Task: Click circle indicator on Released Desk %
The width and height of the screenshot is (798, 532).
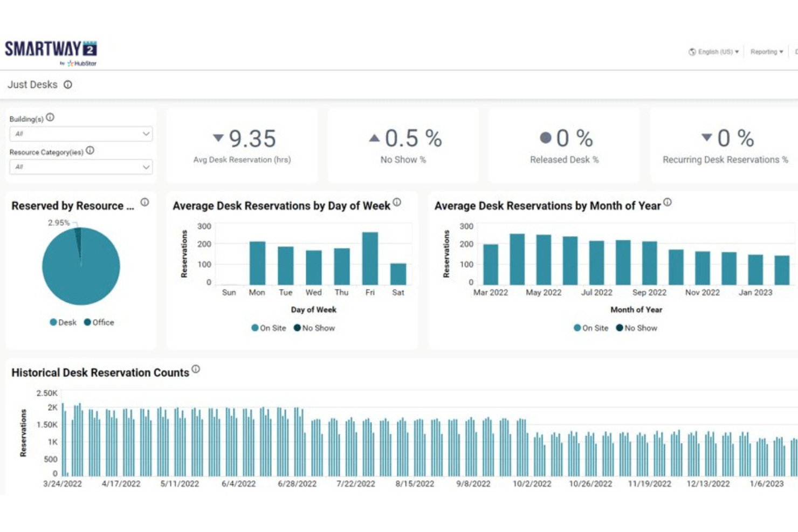Action: point(546,138)
